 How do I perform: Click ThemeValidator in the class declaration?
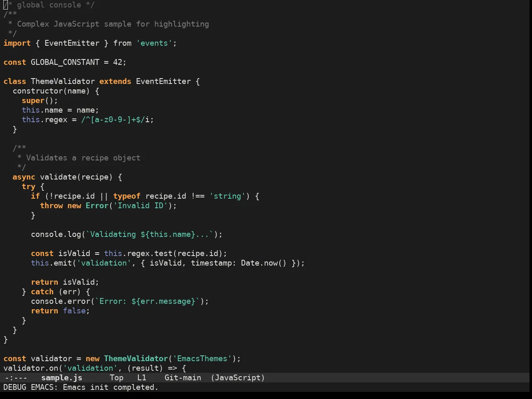pos(63,81)
